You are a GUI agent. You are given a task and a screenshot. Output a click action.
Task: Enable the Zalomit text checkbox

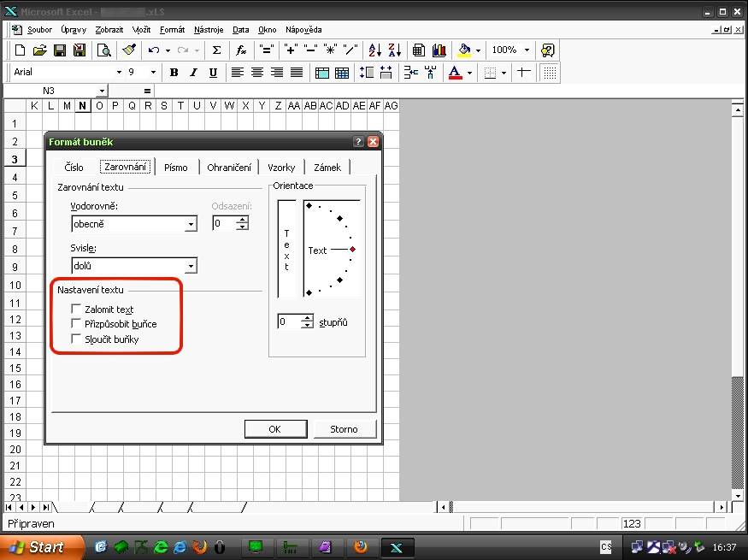(75, 309)
